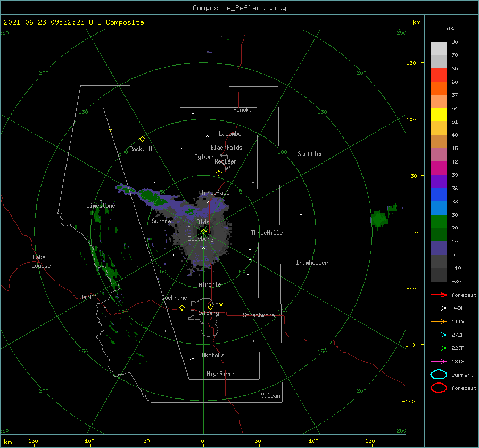Click the red forecast ellipse symbol
The width and height of the screenshot is (479, 448).
[439, 388]
